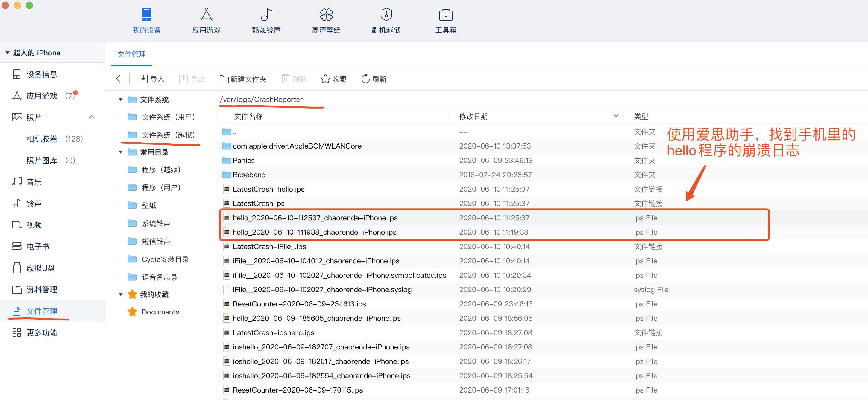868x400 pixels.
Task: Select hello_2020-06-10-112537_chaorende-iPhone.ips
Action: [x=542, y=218]
